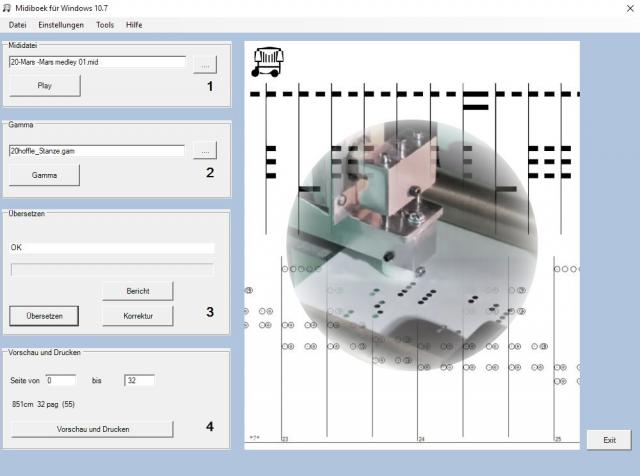640x476 pixels.
Task: Focus the Mididatei filename field
Action: 97,63
